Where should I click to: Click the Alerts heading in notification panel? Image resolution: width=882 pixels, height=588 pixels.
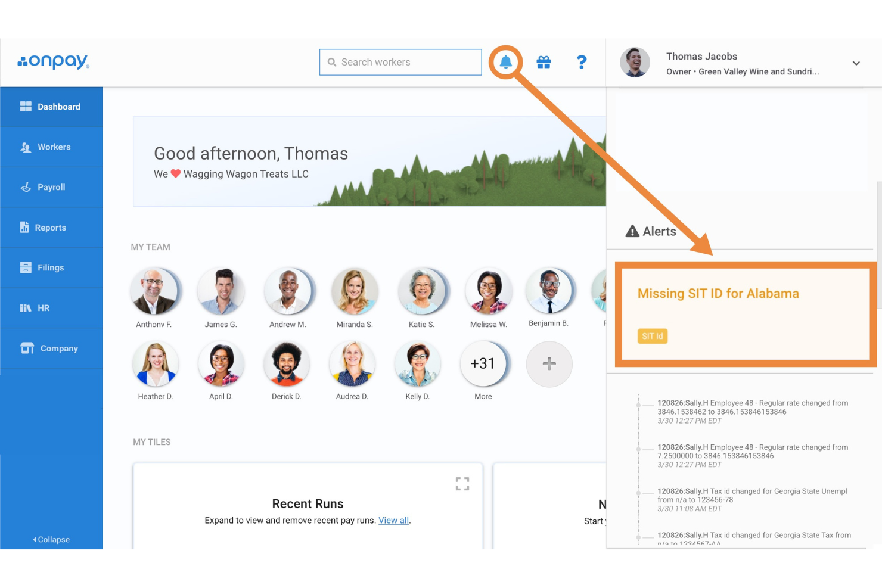(651, 231)
